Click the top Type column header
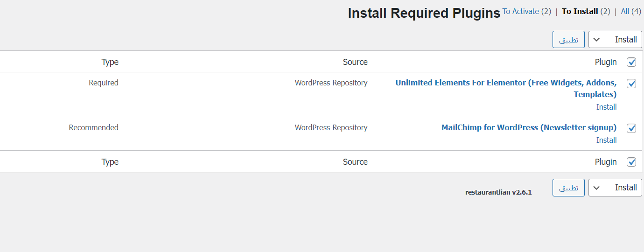This screenshot has height=252, width=644. tap(110, 62)
